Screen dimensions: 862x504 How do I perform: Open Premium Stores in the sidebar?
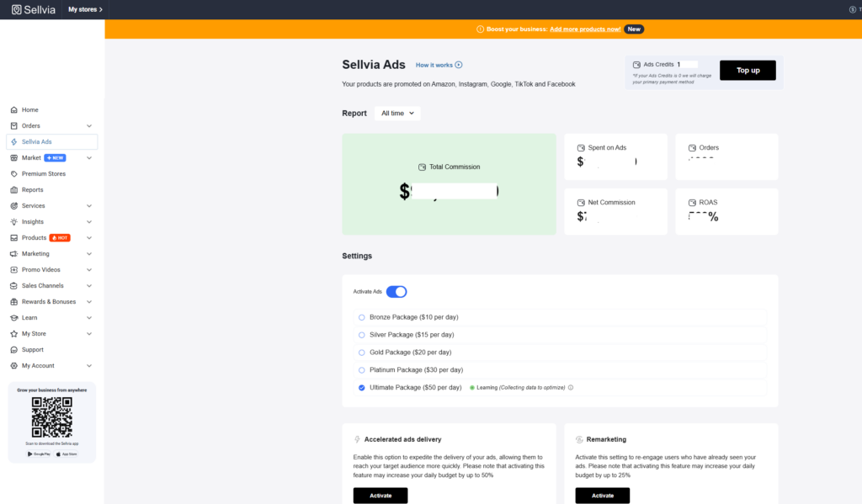coord(51,173)
